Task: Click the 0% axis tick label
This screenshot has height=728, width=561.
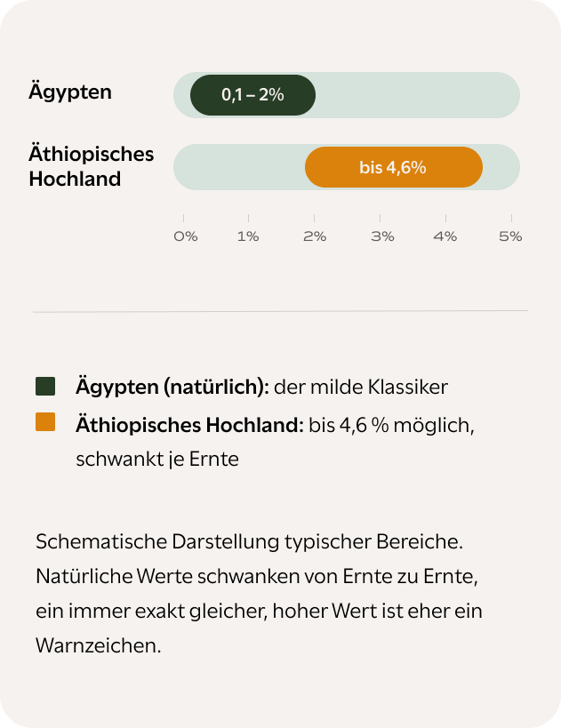Action: tap(185, 236)
